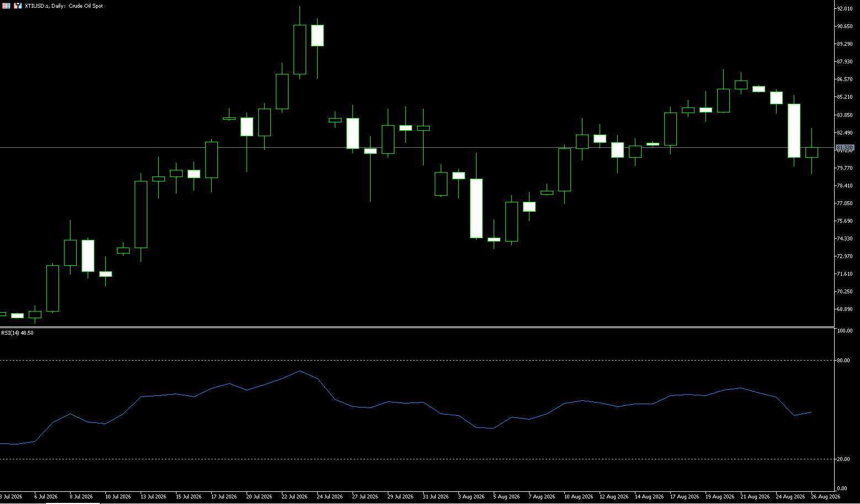Select the horizontal bid price line
Image resolution: width=860 pixels, height=504 pixels.
416,147
